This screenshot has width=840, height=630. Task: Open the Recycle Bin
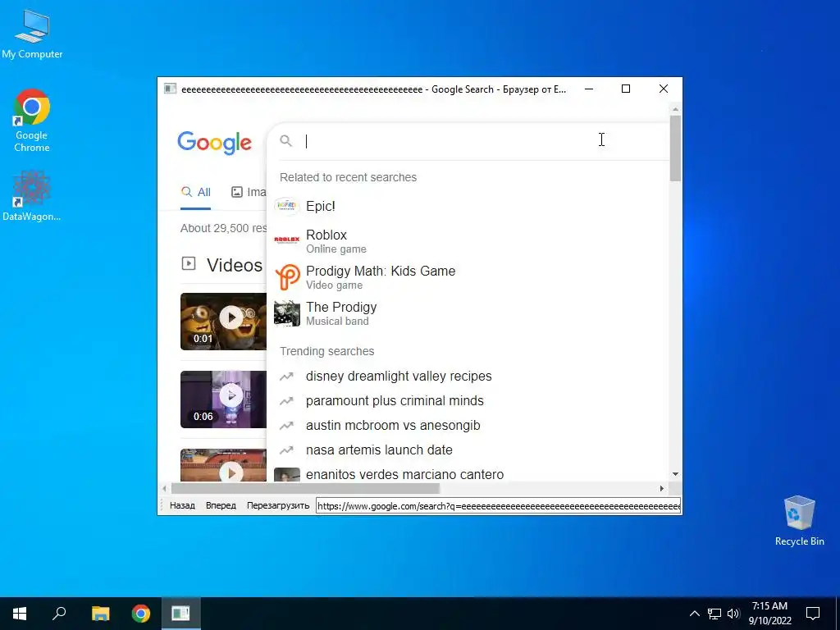(x=799, y=520)
